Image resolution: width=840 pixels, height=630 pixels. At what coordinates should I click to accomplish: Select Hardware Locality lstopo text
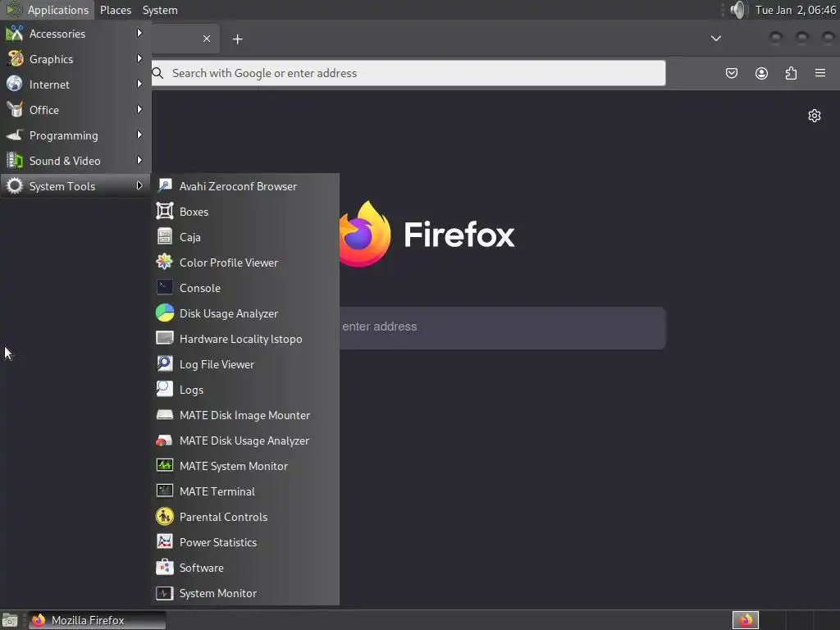click(240, 339)
